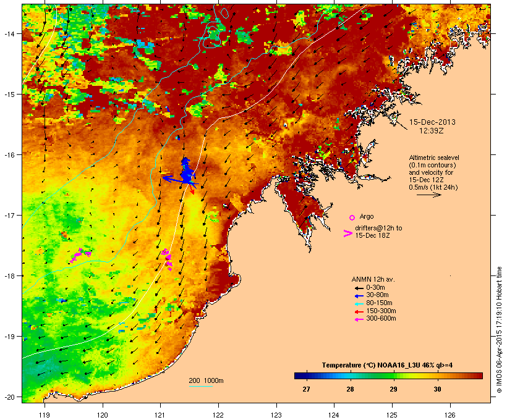Click the 80-150m depth label
Viewport: 507px width, 420px height.
tap(379, 303)
